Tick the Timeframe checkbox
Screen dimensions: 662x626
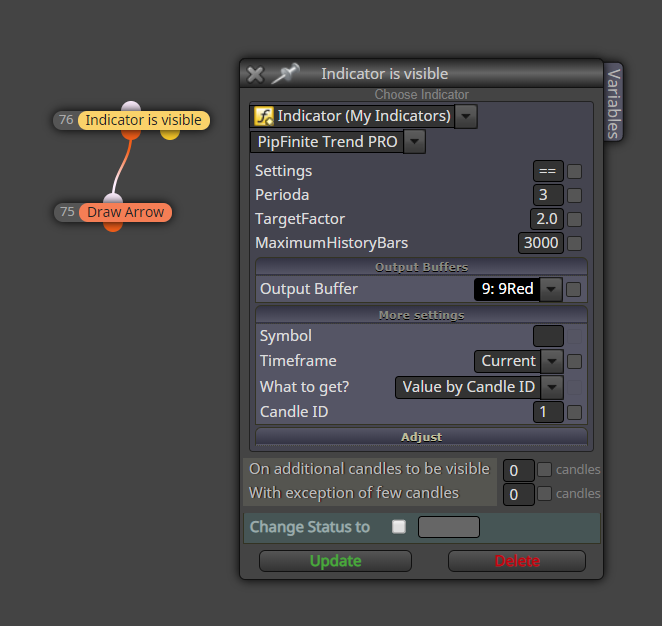[x=574, y=362]
